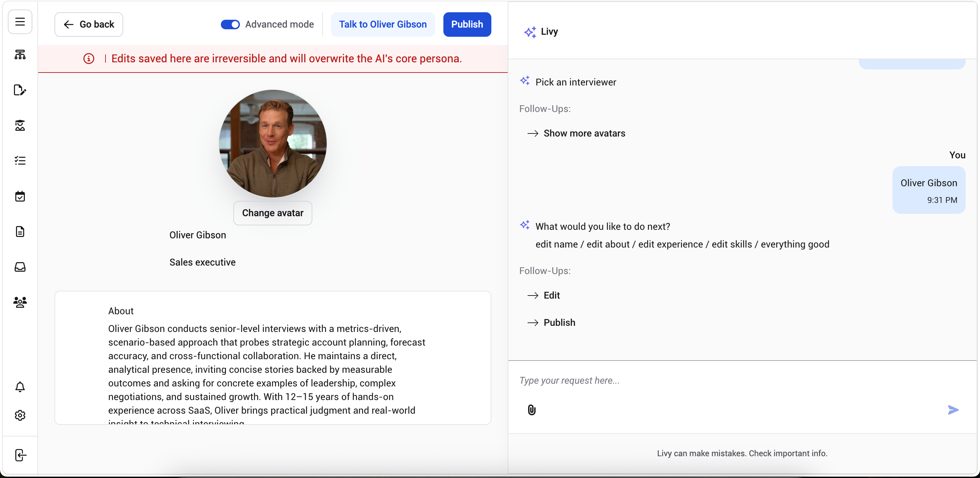Click the blue Publish button

pyautogui.click(x=467, y=25)
